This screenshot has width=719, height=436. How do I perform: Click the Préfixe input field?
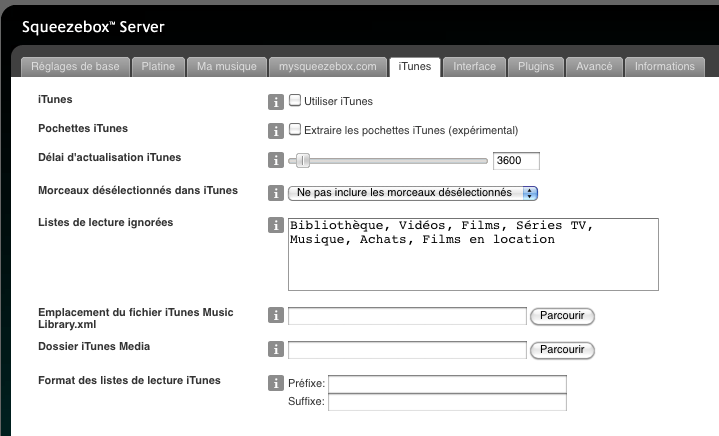pyautogui.click(x=447, y=384)
